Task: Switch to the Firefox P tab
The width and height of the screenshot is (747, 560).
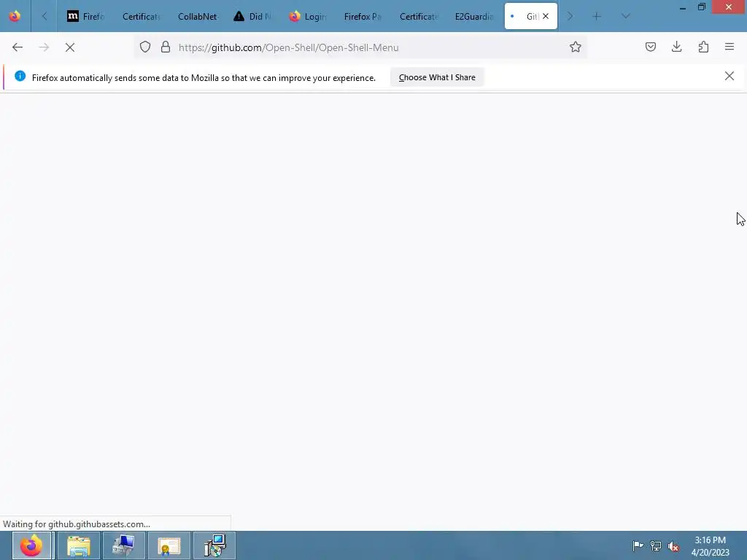Action: pos(363,16)
